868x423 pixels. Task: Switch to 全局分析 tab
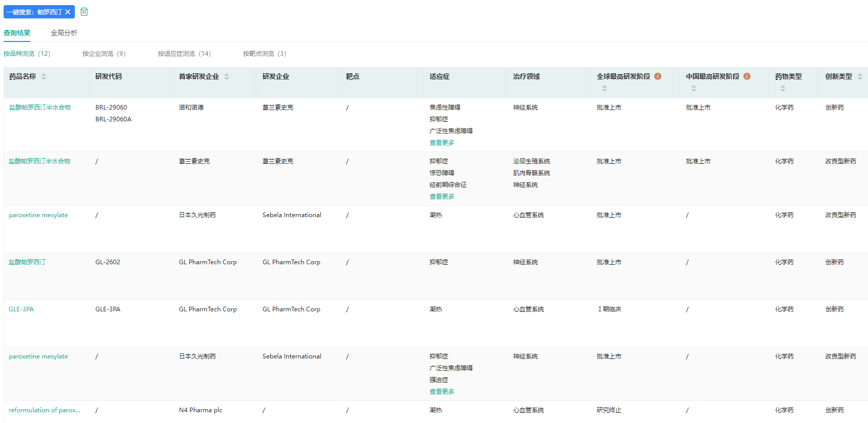point(64,33)
